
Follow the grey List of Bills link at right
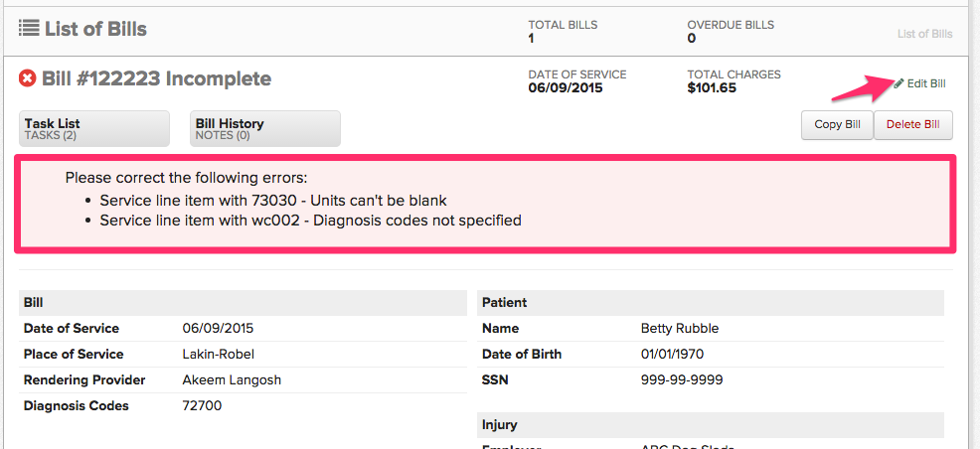pyautogui.click(x=924, y=34)
